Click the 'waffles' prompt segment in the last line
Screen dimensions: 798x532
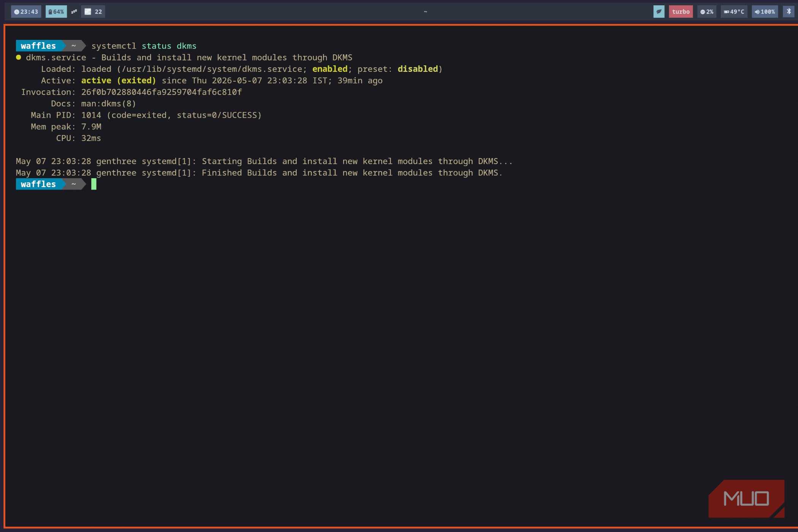point(38,184)
